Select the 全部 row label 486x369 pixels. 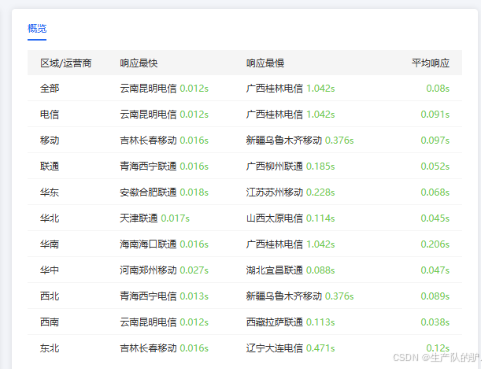[50, 88]
